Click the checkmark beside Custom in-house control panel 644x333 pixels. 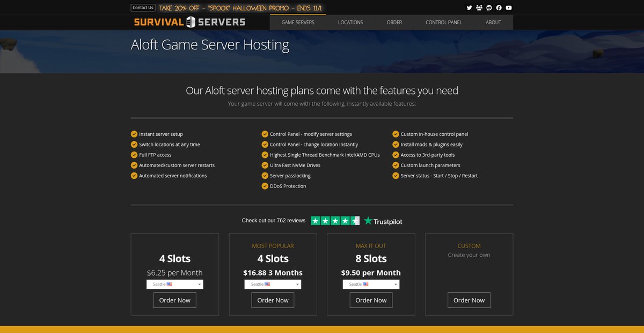(x=396, y=134)
